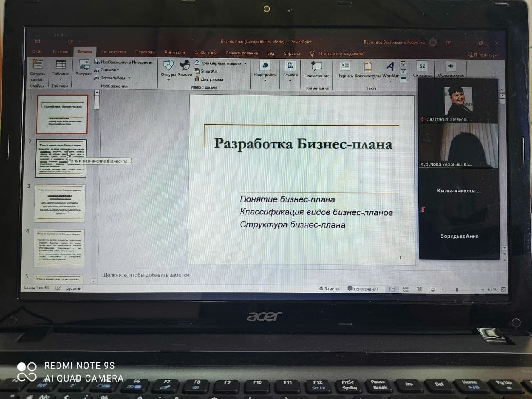Insert a Chart (Диаграмма)
Viewport: 532px width, 399px height.
click(x=209, y=79)
